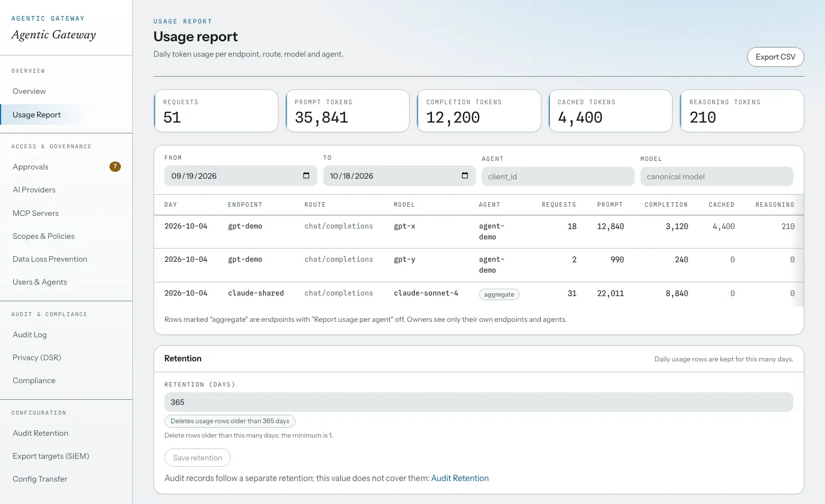Viewport: 825px width, 504px height.
Task: Click the MODEL column header
Action: [404, 204]
